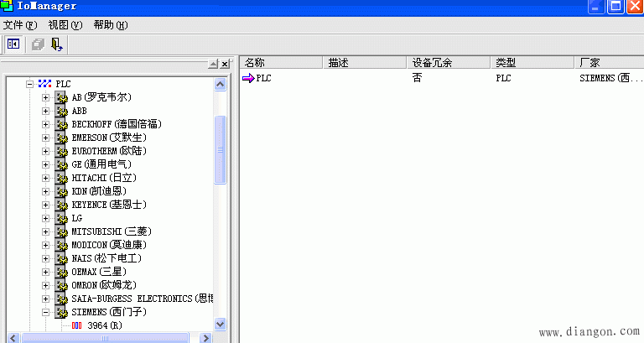644x343 pixels.
Task: Sort by the 类型 column header
Action: [532, 62]
